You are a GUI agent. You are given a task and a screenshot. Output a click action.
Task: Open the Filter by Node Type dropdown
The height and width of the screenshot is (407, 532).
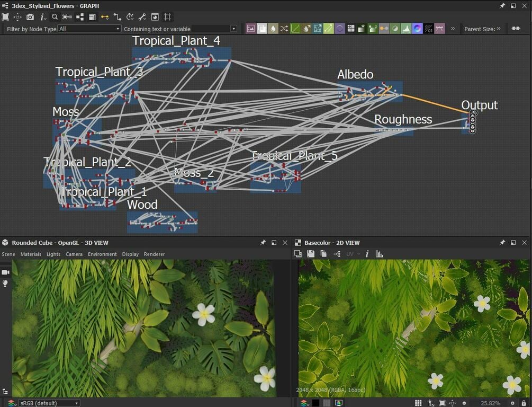[x=89, y=29]
